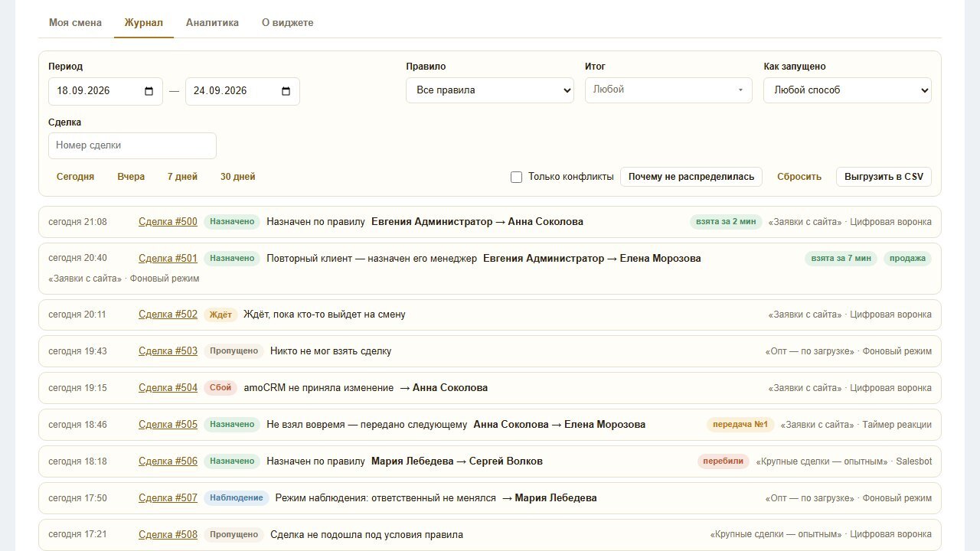The height and width of the screenshot is (551, 980).
Task: Open link «Сделка #508»
Action: [168, 535]
